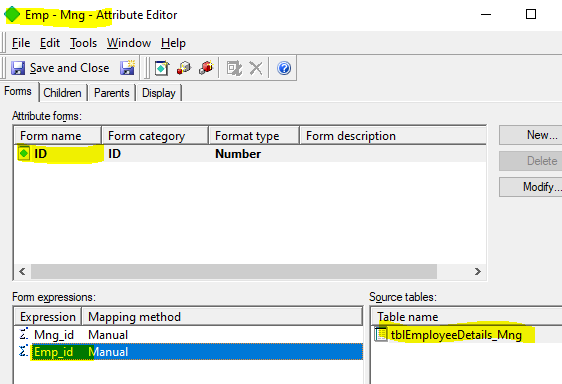Open the Edit menu
This screenshot has height=384, width=562.
coord(50,43)
